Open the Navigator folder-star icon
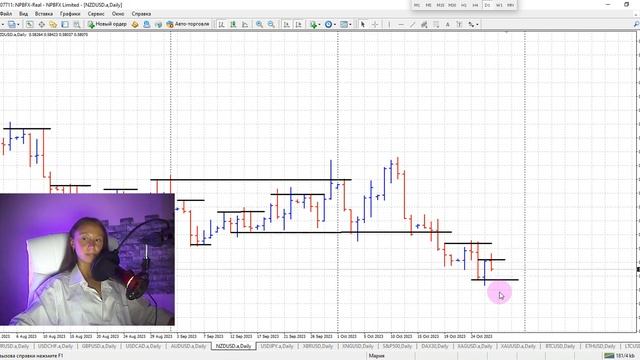This screenshot has width=640, height=360. click(53, 24)
